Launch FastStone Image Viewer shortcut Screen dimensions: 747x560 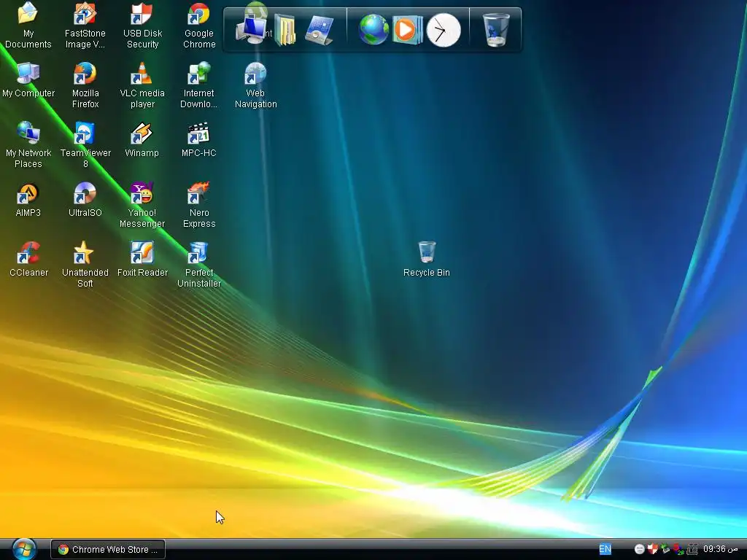coord(85,25)
